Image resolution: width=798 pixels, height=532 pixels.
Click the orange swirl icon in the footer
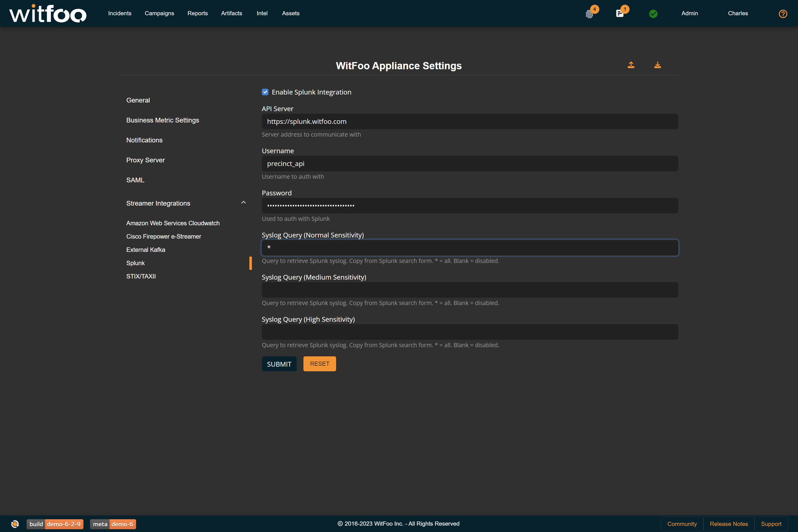(15, 524)
